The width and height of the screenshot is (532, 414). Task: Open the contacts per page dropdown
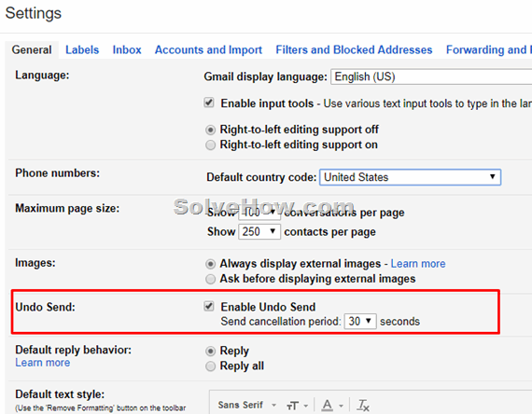tap(259, 232)
